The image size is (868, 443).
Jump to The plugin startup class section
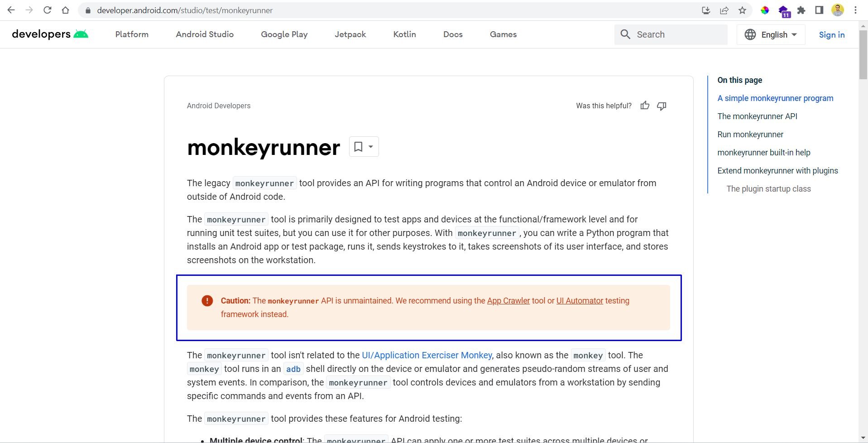click(768, 189)
